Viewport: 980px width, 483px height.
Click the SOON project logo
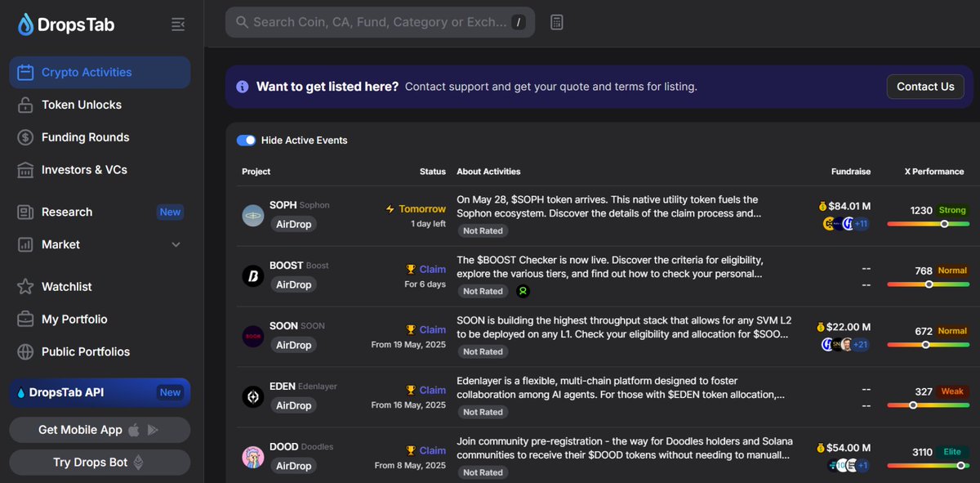tap(253, 337)
